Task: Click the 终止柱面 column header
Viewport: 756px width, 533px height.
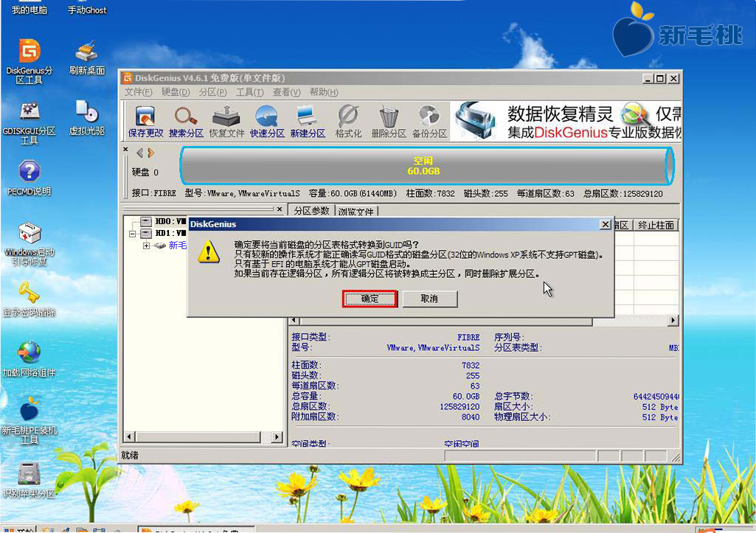Action: tap(656, 225)
